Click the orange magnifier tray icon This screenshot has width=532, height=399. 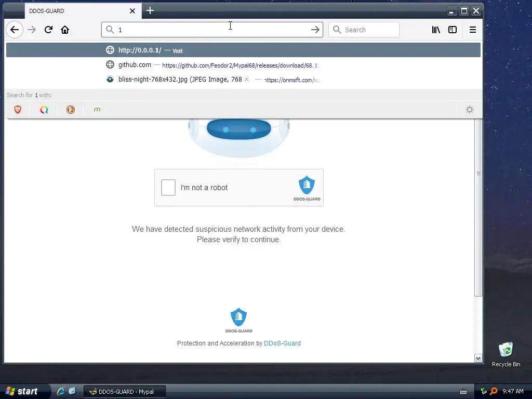(x=494, y=391)
